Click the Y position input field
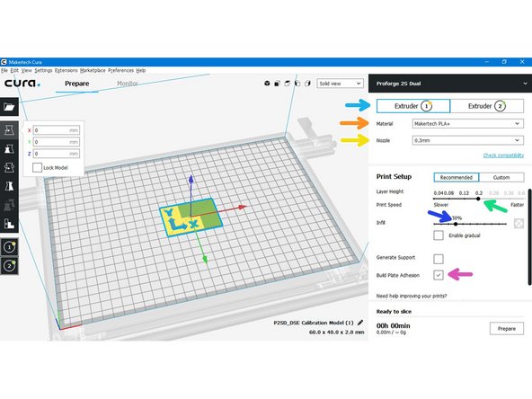 57,142
